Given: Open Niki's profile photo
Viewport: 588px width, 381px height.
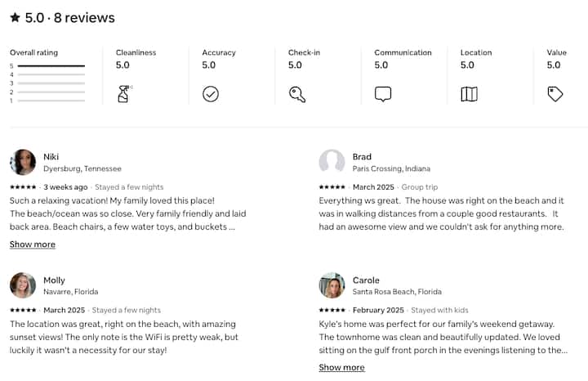Looking at the screenshot, I should coord(23,162).
